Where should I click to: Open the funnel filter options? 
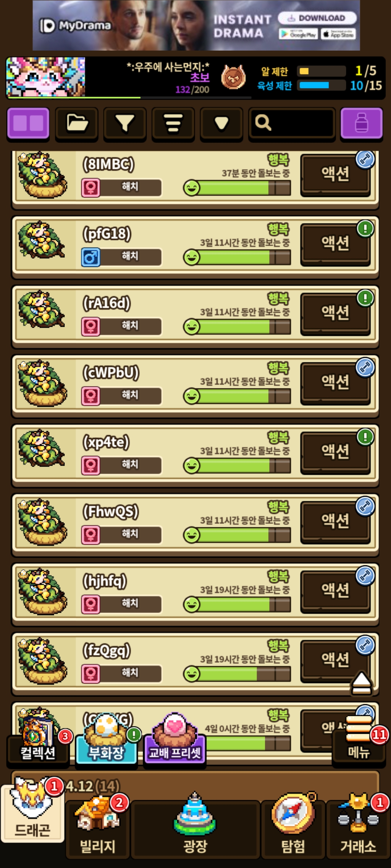pyautogui.click(x=125, y=123)
